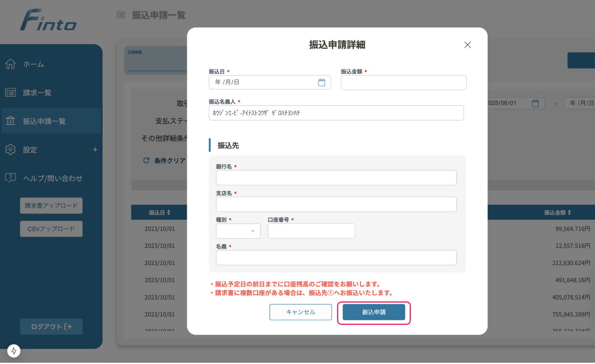
Task: Click the calendar icon in 振込日 field
Action: (x=321, y=82)
